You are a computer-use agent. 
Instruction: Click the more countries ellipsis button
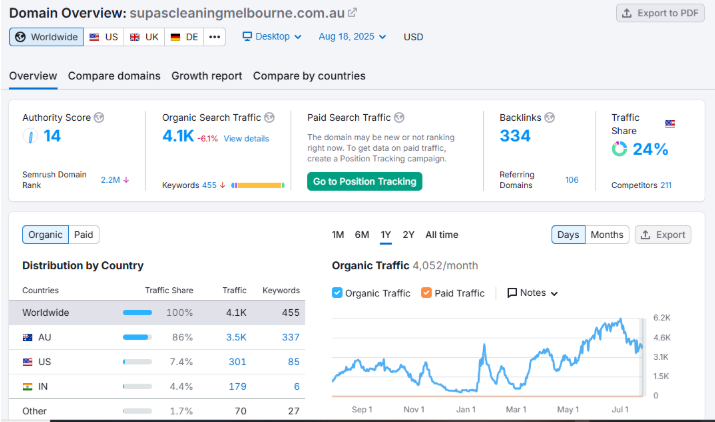[215, 37]
